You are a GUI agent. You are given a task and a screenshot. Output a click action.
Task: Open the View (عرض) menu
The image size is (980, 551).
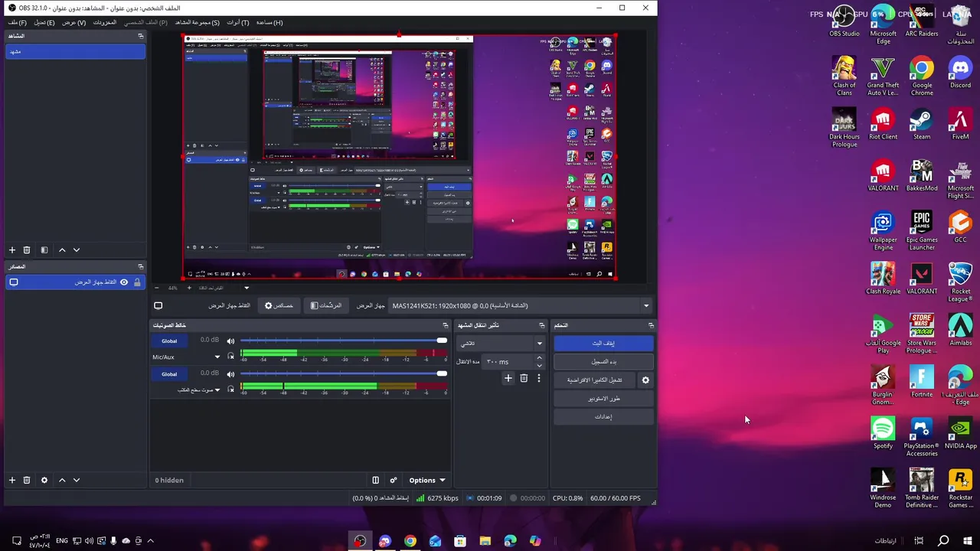[73, 22]
